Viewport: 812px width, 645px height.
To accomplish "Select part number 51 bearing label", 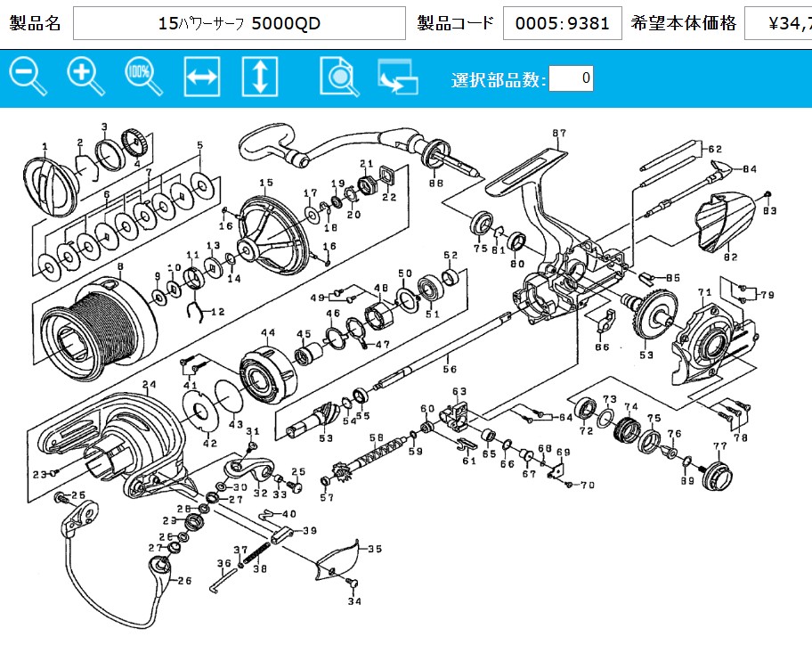I will [433, 314].
